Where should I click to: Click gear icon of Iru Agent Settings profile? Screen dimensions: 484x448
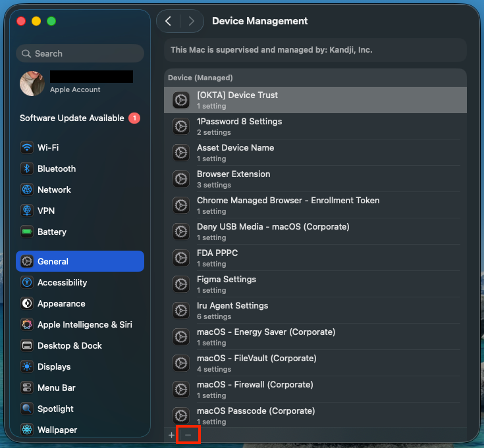point(181,311)
